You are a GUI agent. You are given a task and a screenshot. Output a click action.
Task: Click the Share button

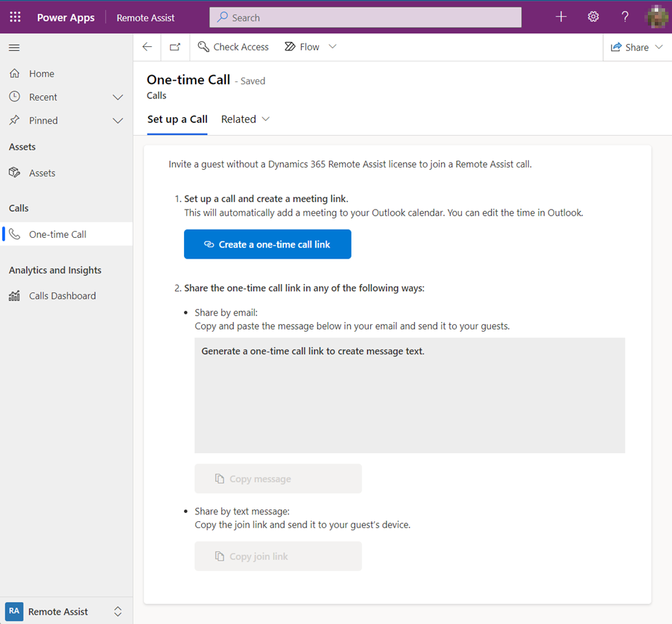pyautogui.click(x=629, y=47)
